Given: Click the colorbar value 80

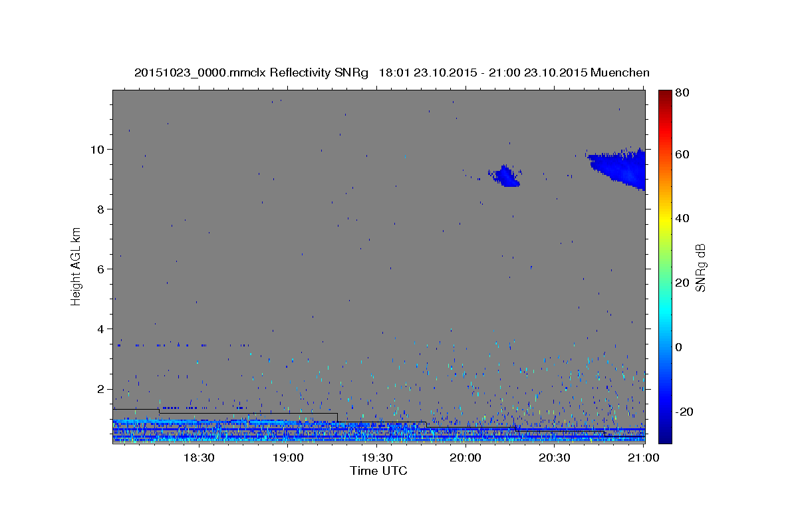Looking at the screenshot, I should 683,93.
